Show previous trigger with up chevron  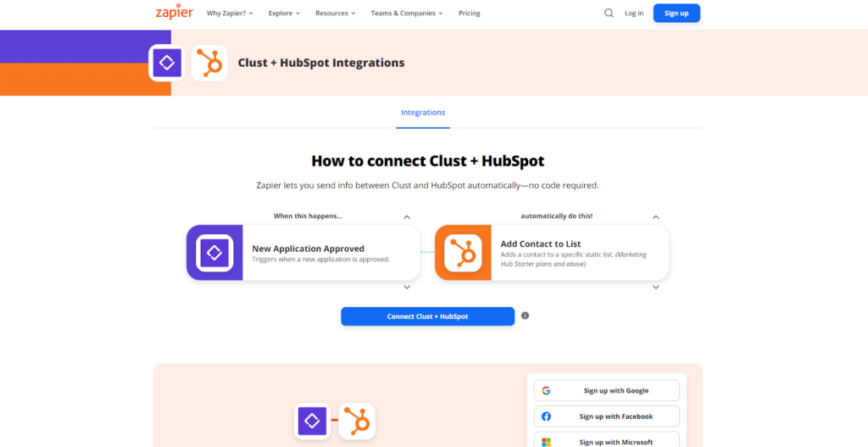(407, 217)
